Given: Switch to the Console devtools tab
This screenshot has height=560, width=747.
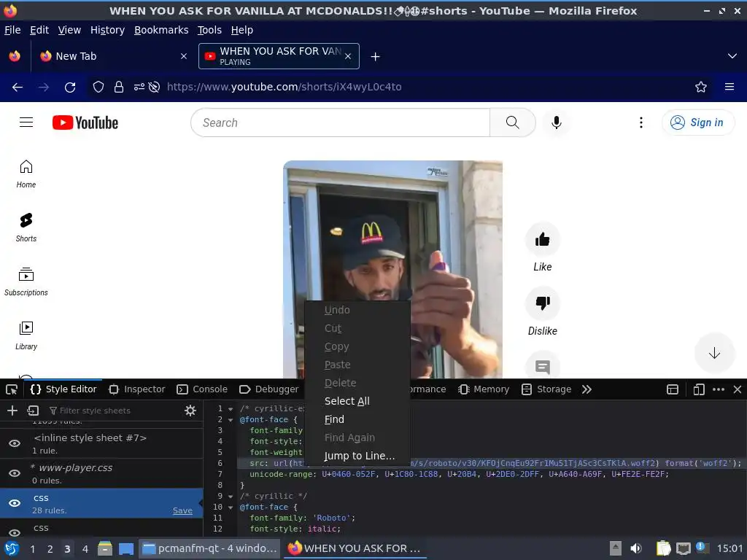Looking at the screenshot, I should [x=202, y=389].
